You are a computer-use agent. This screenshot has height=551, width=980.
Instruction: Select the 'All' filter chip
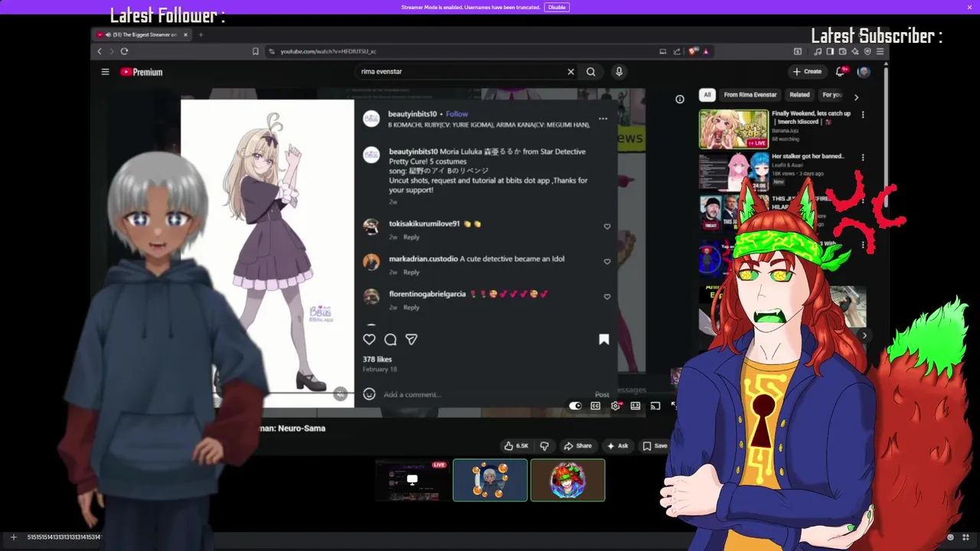tap(707, 95)
